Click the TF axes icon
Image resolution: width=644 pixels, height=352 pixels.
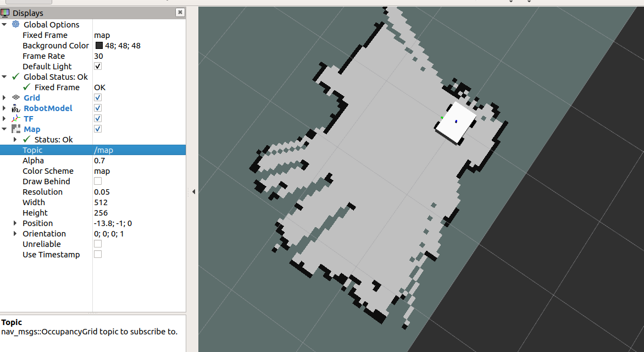pyautogui.click(x=15, y=119)
